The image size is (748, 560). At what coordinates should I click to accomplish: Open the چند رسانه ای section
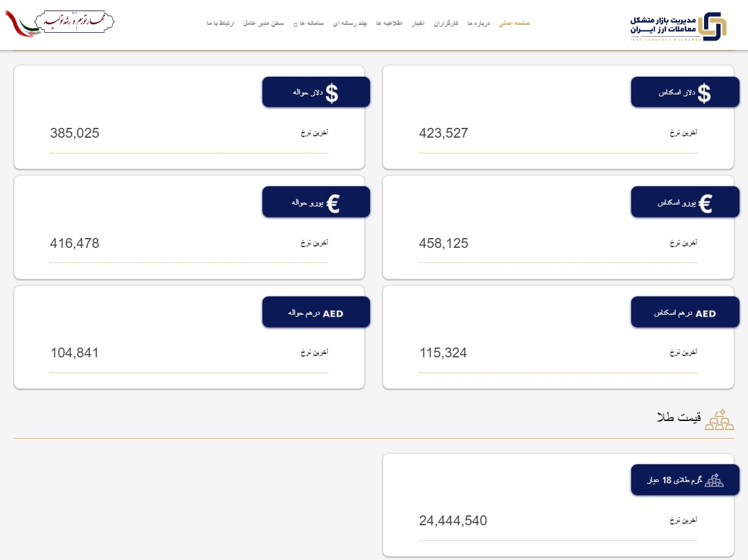(x=348, y=22)
